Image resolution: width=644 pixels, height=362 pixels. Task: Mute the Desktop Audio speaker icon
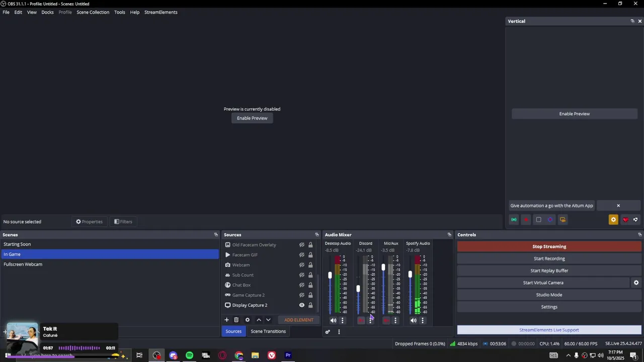coord(333,320)
